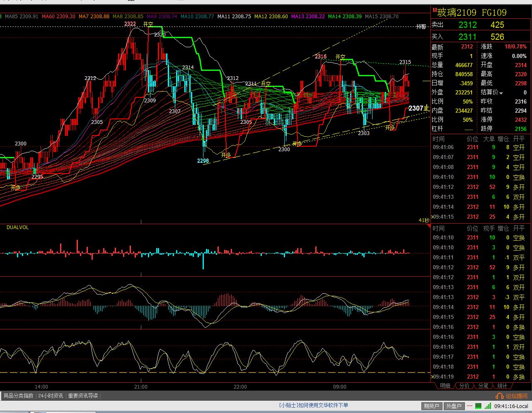The image size is (532, 413).
Task: Click the MA10 2308.77 indicator label
Action: 197,17
